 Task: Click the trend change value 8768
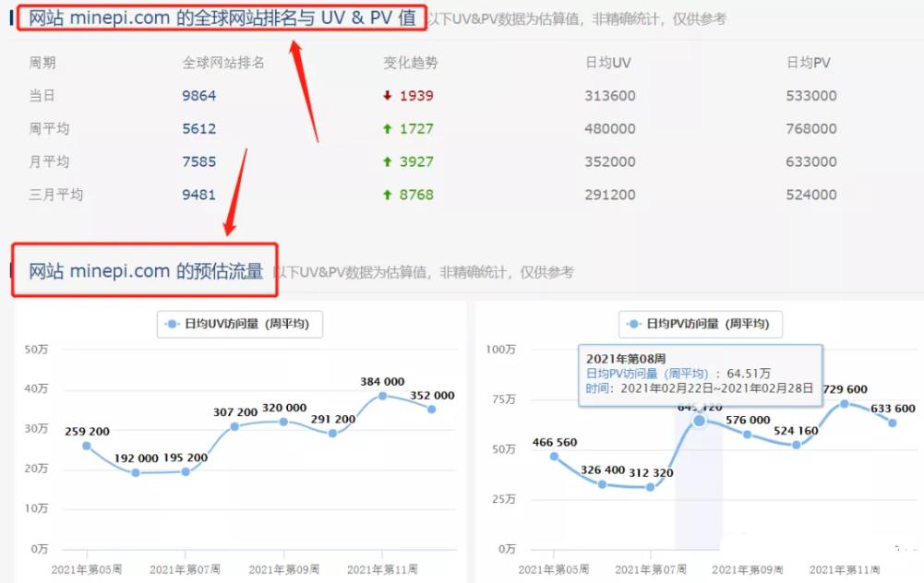416,195
